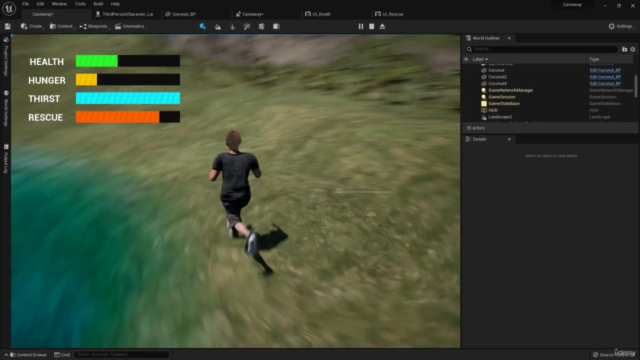Open the Cinematics dropdown
This screenshot has width=640, height=360.
tap(130, 27)
